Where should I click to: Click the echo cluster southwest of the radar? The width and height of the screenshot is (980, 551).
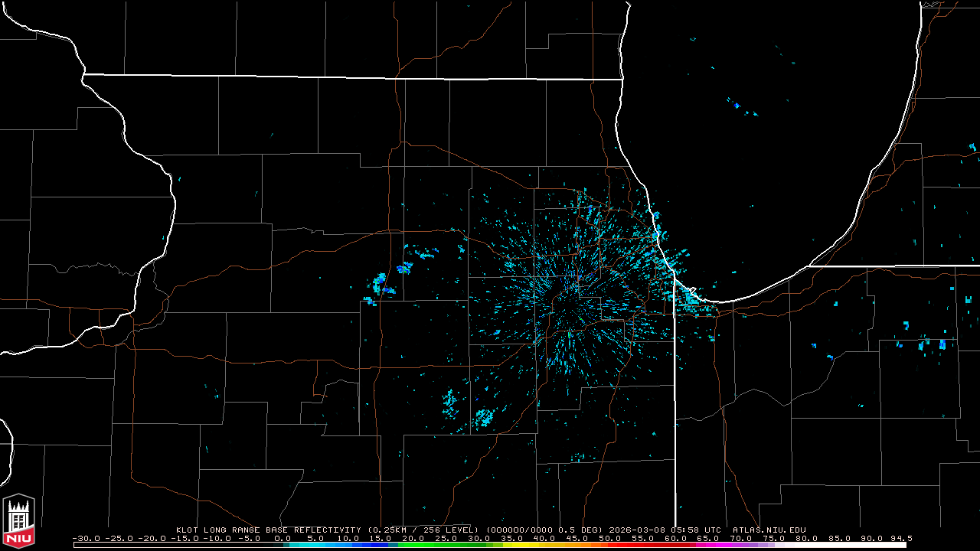[482, 417]
